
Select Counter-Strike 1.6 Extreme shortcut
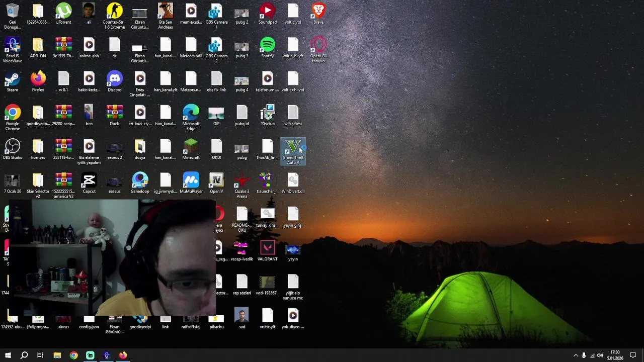[115, 16]
